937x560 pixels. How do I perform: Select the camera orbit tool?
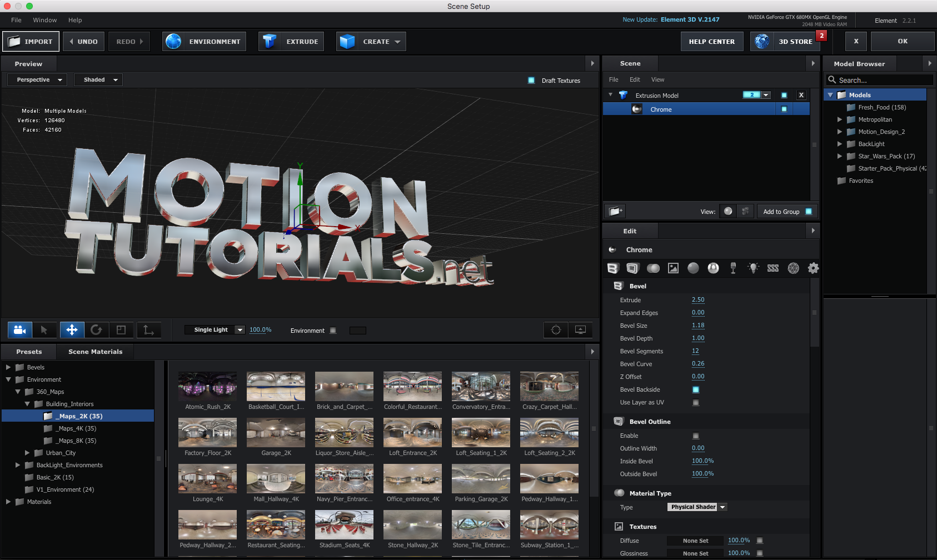click(20, 330)
